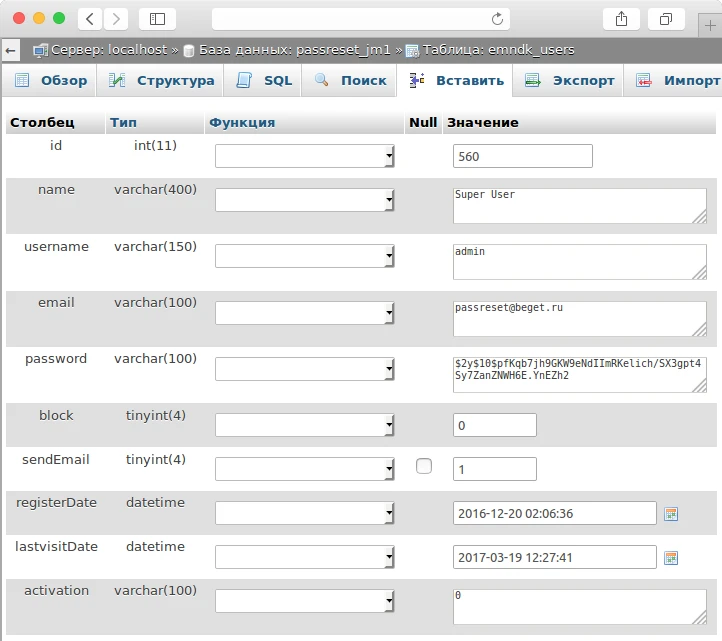The height and width of the screenshot is (641, 722).
Task: Go to the Структура tab
Action: tap(162, 80)
